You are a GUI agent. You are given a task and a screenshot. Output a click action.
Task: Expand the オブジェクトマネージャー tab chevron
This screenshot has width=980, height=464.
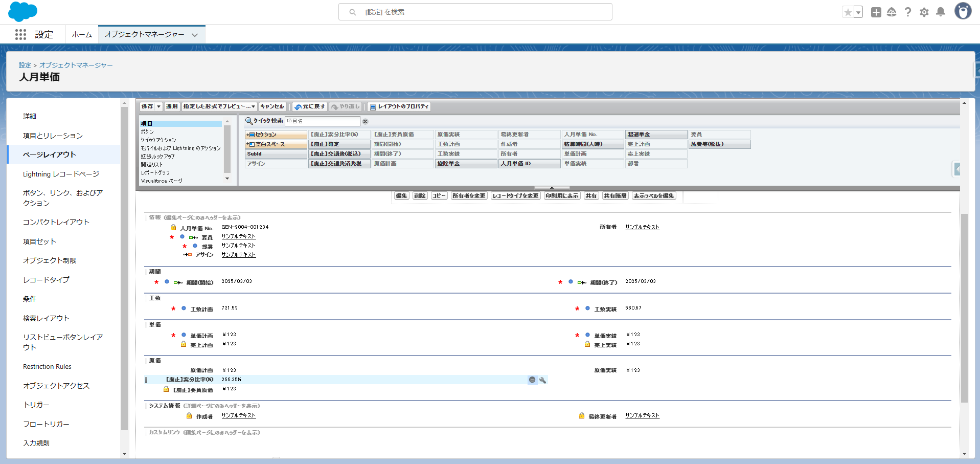point(195,35)
